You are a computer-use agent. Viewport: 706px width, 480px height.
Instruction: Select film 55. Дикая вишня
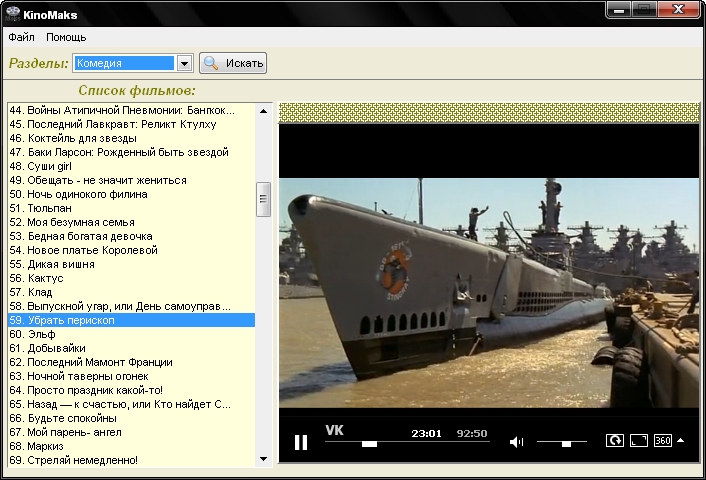pyautogui.click(x=131, y=264)
